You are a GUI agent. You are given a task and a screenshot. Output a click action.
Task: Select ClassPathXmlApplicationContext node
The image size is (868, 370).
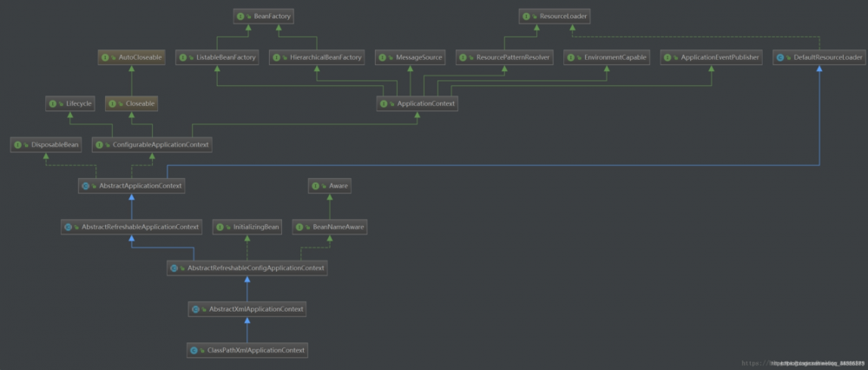coord(247,350)
